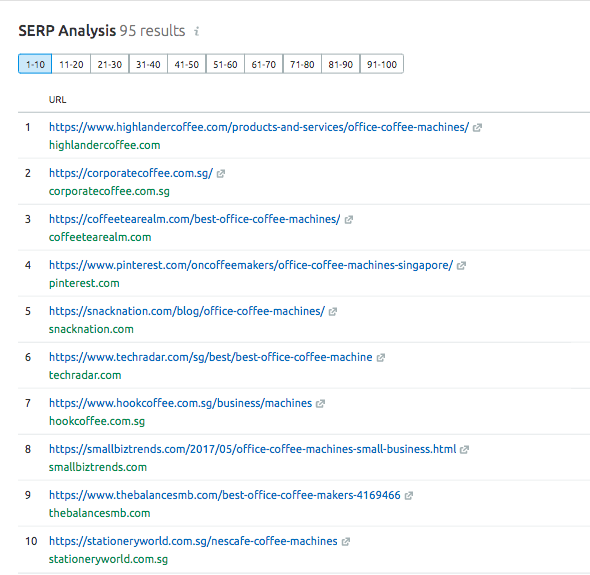Open external link icon for snacknation URL
590x575 pixels.
[333, 312]
